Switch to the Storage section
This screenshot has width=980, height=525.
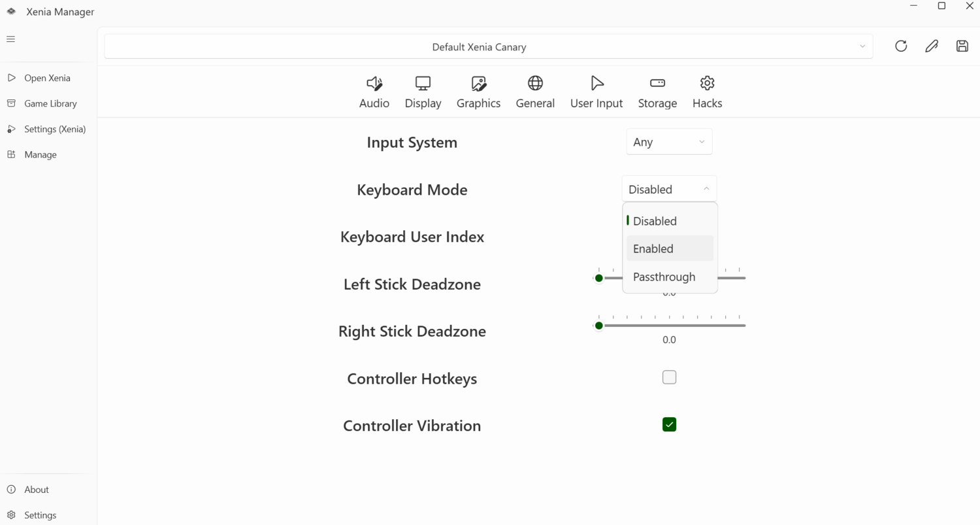click(657, 92)
